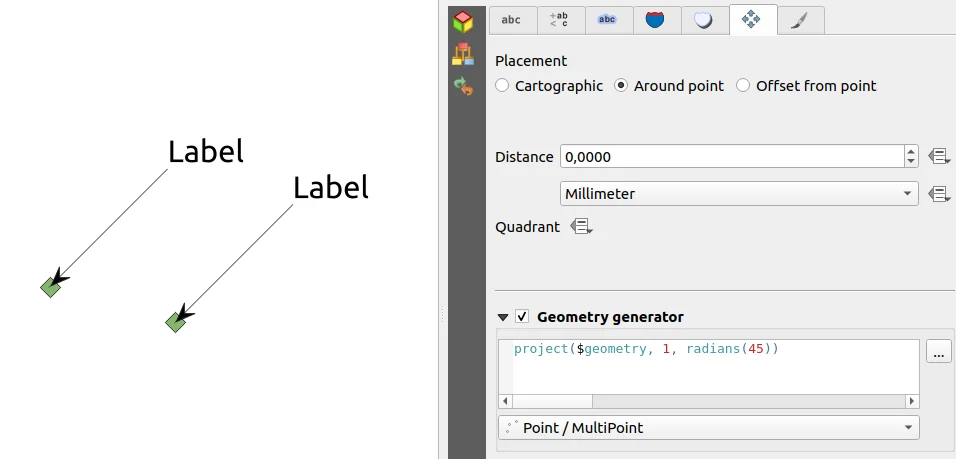Viewport: 956px width, 459px height.
Task: Open the Buffer settings tab
Action: (x=607, y=20)
